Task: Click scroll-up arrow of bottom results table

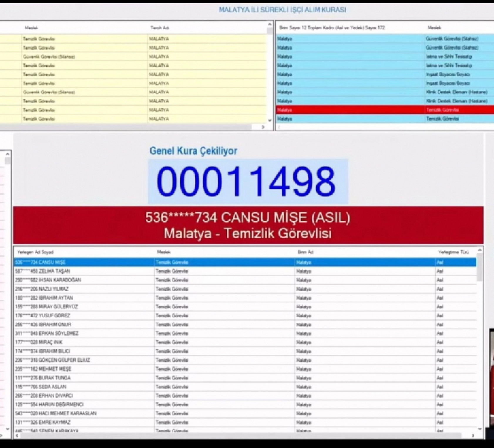Action: [x=480, y=250]
